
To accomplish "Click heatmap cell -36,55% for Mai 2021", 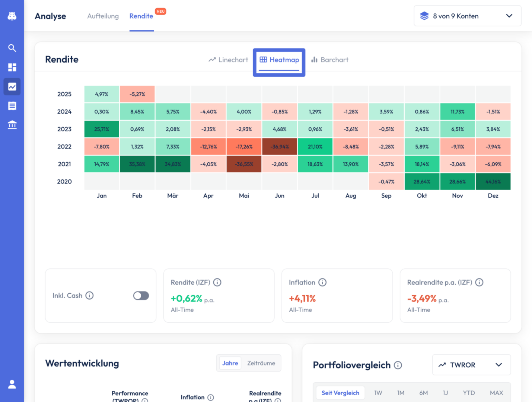I will click(x=244, y=164).
